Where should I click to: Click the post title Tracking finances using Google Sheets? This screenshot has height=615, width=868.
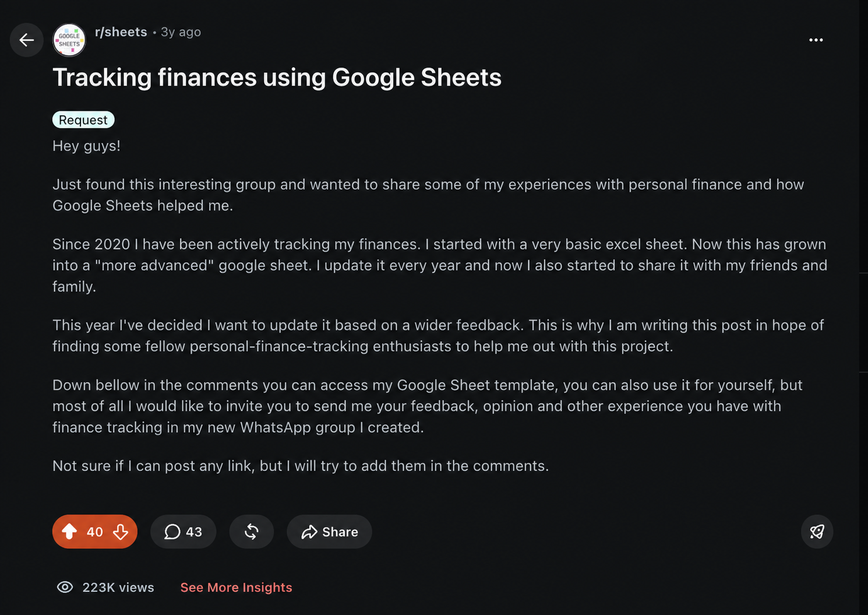click(x=277, y=78)
